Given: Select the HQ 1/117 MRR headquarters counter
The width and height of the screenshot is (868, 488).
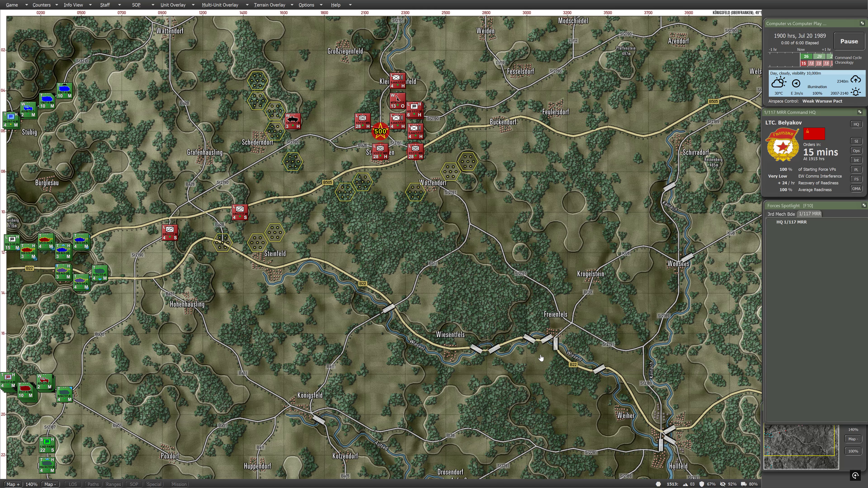Looking at the screenshot, I should coord(415,109).
